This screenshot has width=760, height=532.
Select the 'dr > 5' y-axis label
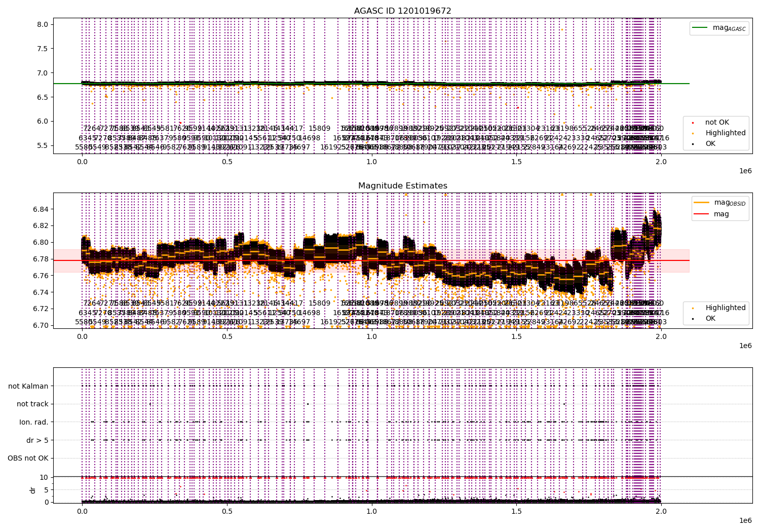[37, 440]
